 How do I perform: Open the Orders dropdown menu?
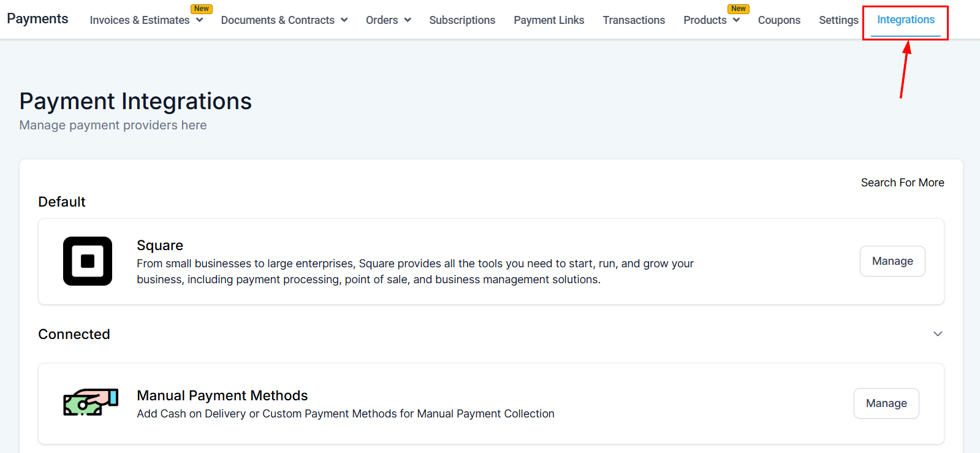point(388,20)
